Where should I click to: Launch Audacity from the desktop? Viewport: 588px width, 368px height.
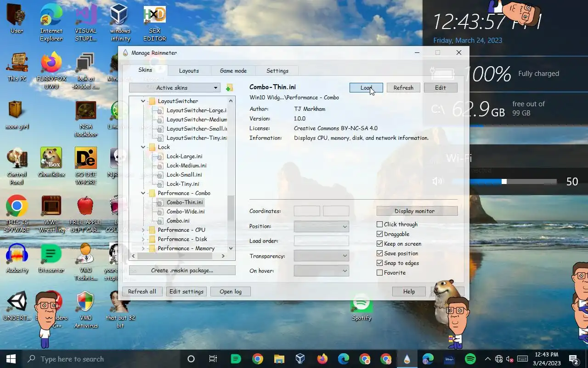[x=17, y=259]
